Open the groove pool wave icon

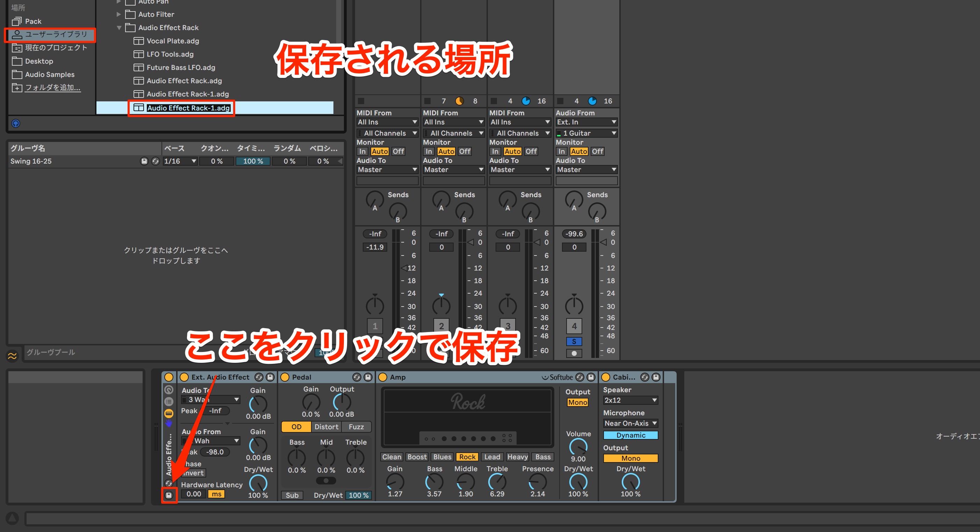click(12, 356)
